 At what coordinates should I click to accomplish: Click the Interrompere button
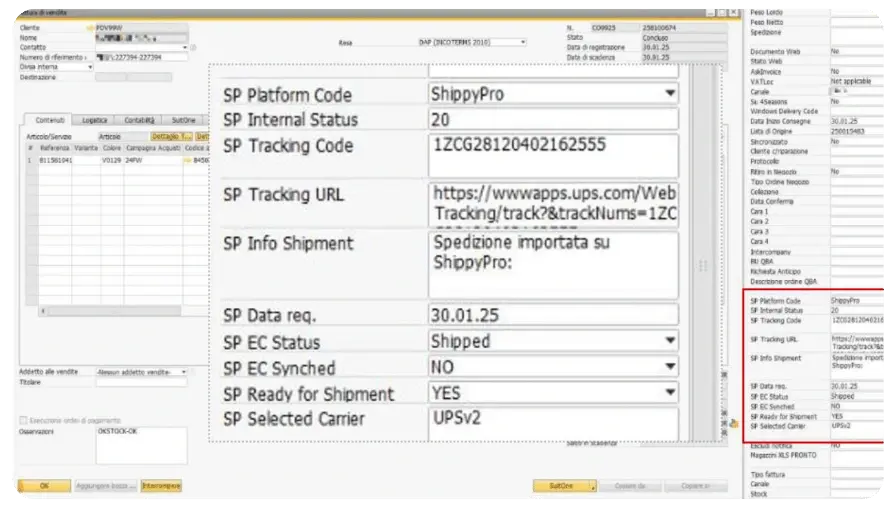tap(161, 486)
